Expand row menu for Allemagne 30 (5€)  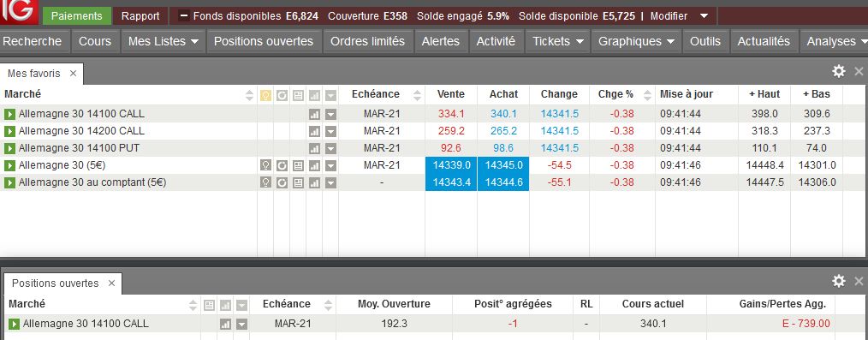point(330,165)
